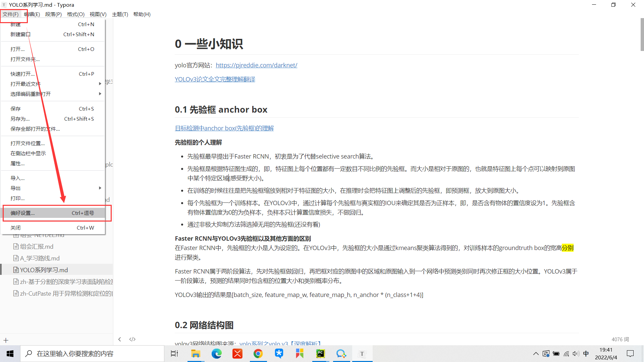
Task: Open File Explorer from the taskbar
Action: [x=196, y=354]
